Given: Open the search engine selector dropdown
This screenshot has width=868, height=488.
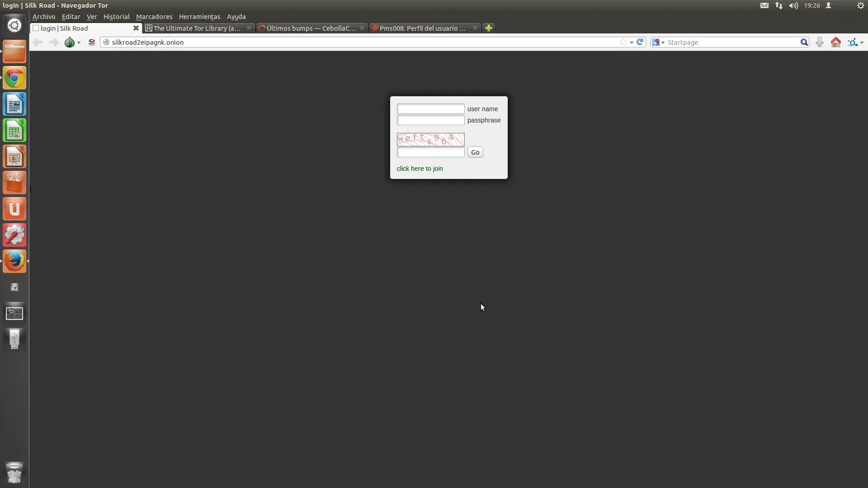Looking at the screenshot, I should tap(658, 42).
